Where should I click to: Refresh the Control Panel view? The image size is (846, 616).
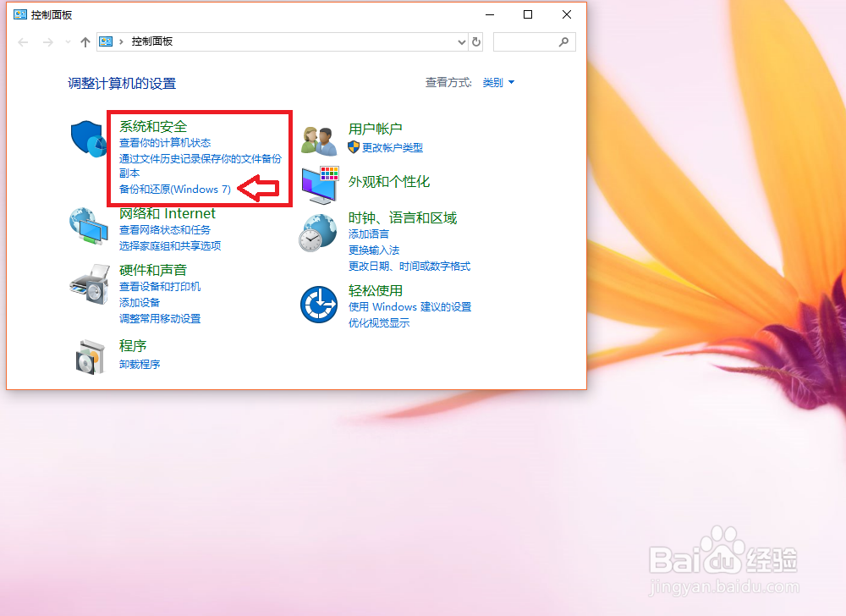pyautogui.click(x=475, y=41)
